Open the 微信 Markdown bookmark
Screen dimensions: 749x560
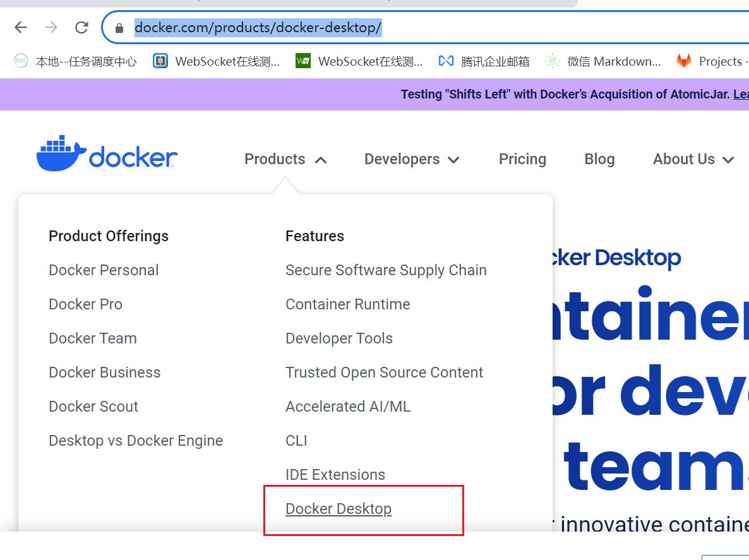604,61
